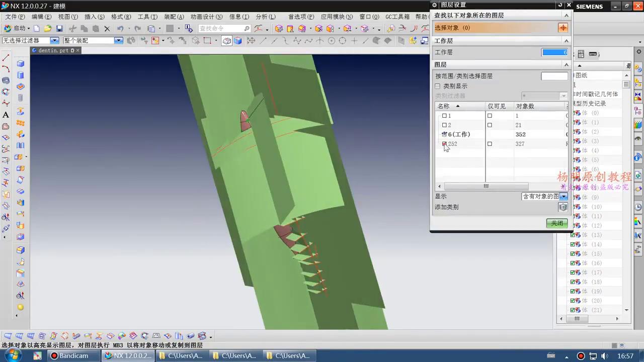Open the 整个装配 selection scope dropdown
The image size is (644, 362).
pyautogui.click(x=118, y=40)
